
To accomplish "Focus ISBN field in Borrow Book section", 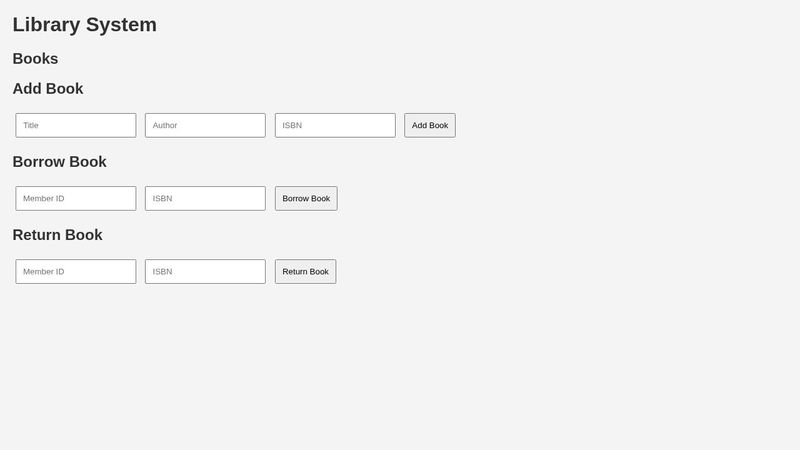I will click(x=205, y=198).
